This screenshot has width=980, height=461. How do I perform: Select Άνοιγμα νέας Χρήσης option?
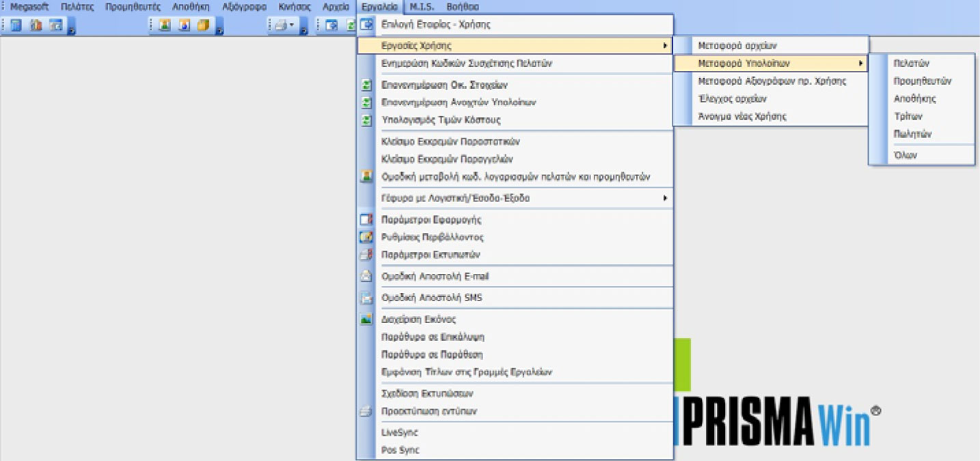pyautogui.click(x=741, y=116)
